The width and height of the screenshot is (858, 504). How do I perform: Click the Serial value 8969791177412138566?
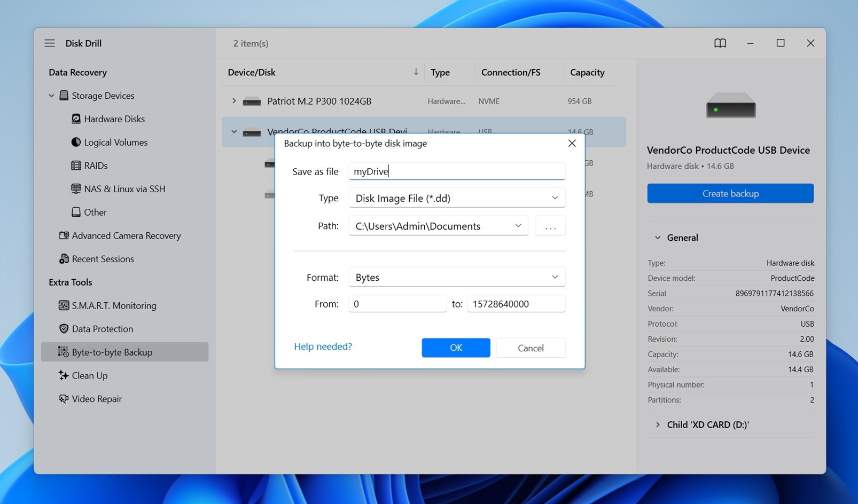point(775,294)
